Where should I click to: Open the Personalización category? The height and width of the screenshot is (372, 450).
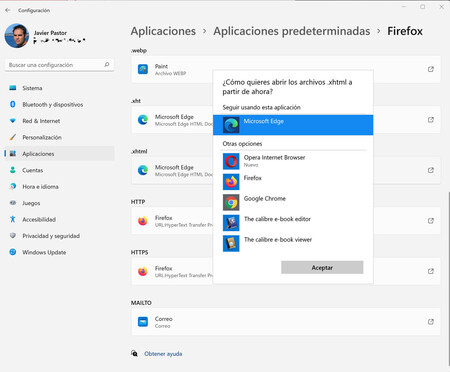[x=59, y=137]
